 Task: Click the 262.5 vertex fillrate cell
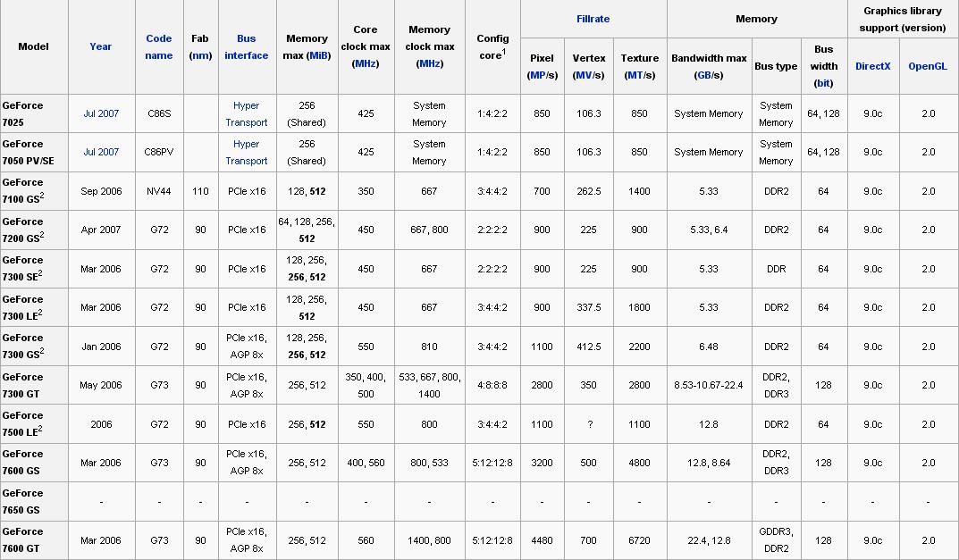[x=588, y=191]
